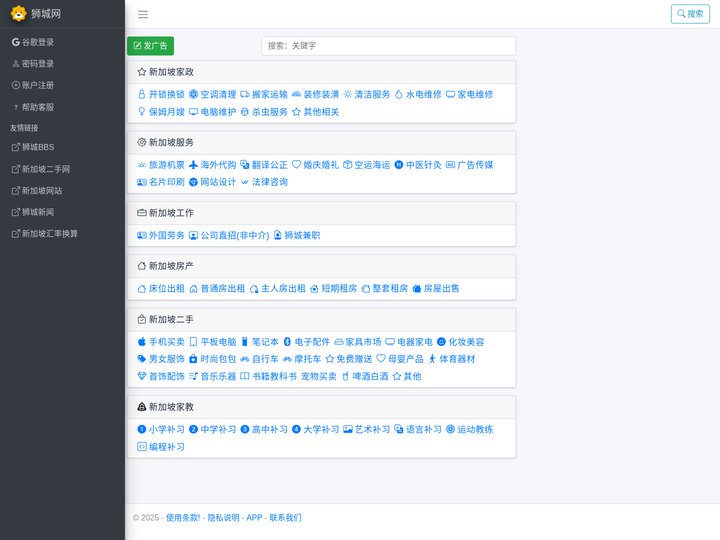This screenshot has height=540, width=720.
Task: Click the lock icon beside 开锁换锁
Action: click(x=141, y=94)
